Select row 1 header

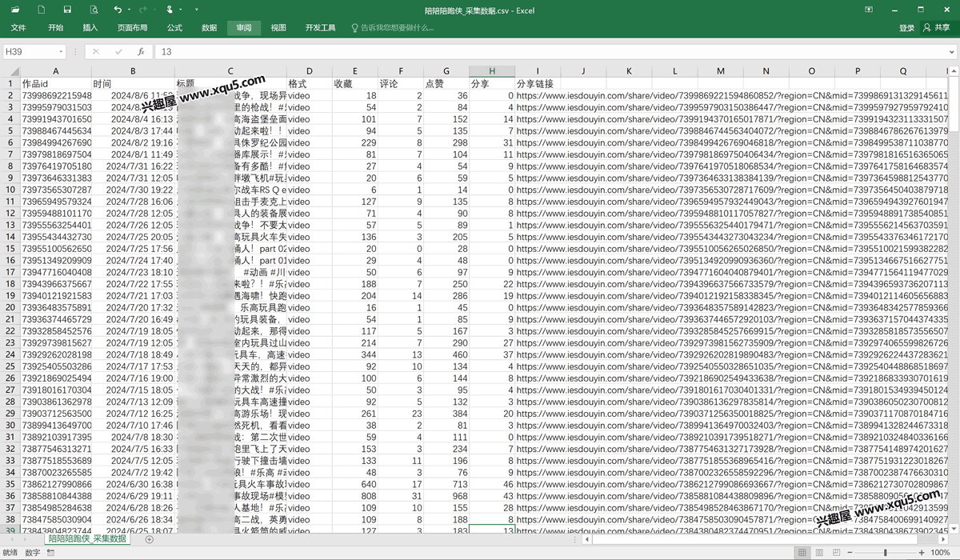(10, 83)
